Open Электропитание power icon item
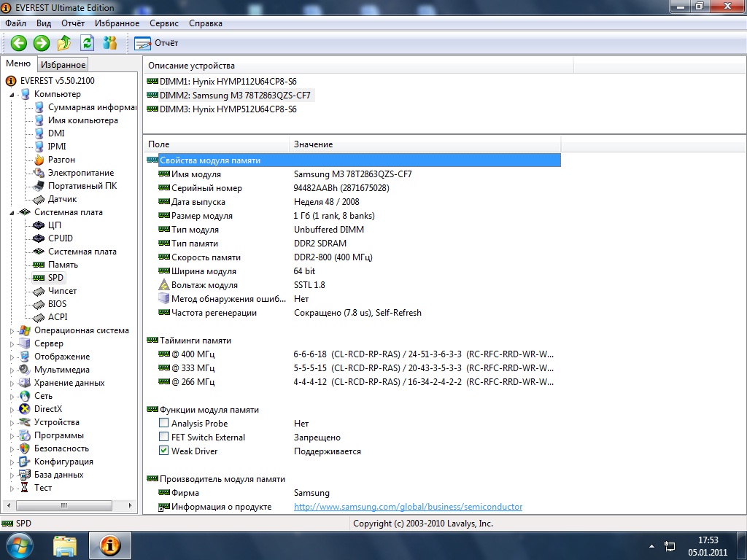Viewport: 747px width, 560px height. [x=39, y=173]
